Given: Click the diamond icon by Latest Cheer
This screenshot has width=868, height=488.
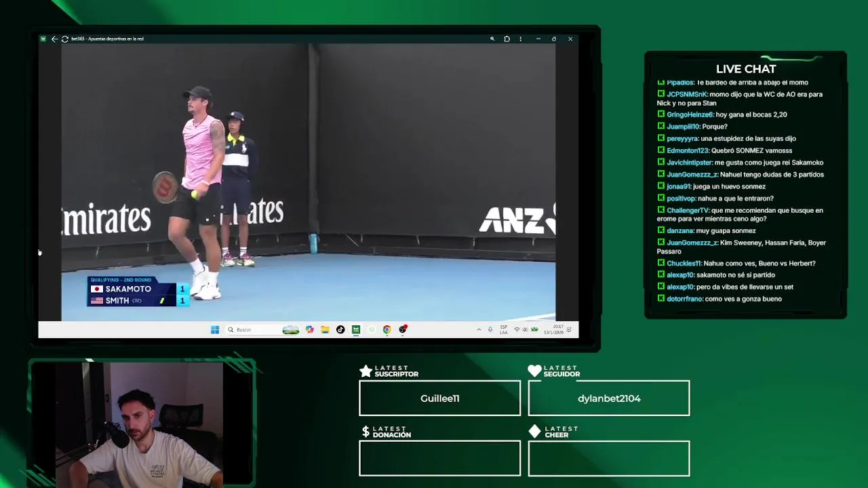Looking at the screenshot, I should 534,432.
